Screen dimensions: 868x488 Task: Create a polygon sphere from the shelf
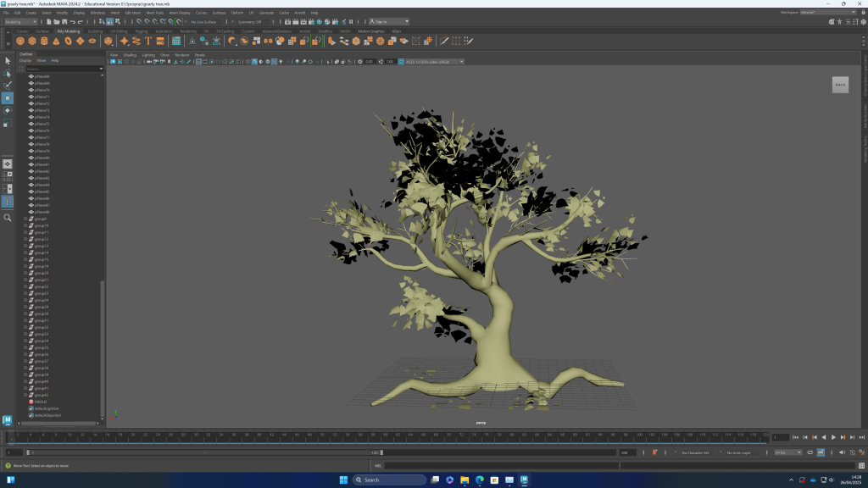tap(20, 41)
